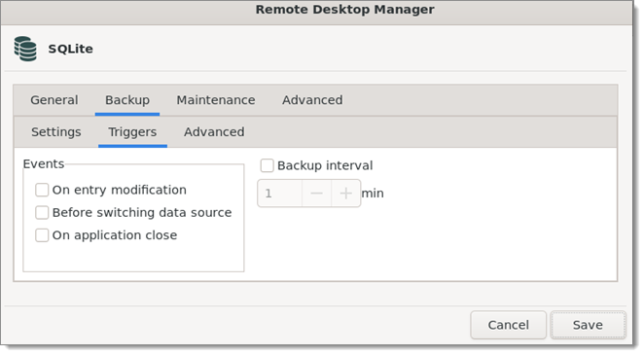Open the Maintenance tab
This screenshot has width=644, height=355.
point(216,100)
